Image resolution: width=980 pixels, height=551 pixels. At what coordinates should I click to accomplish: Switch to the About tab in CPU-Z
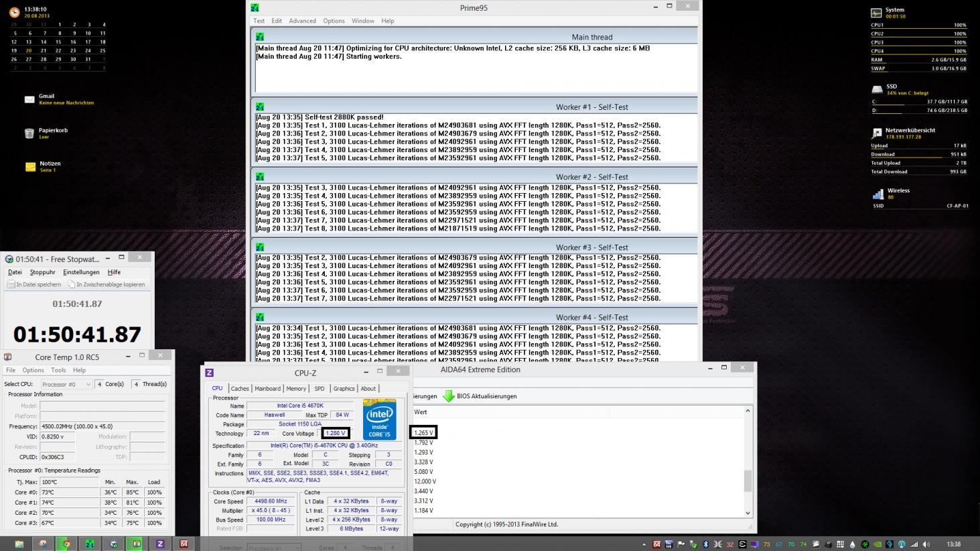point(368,389)
